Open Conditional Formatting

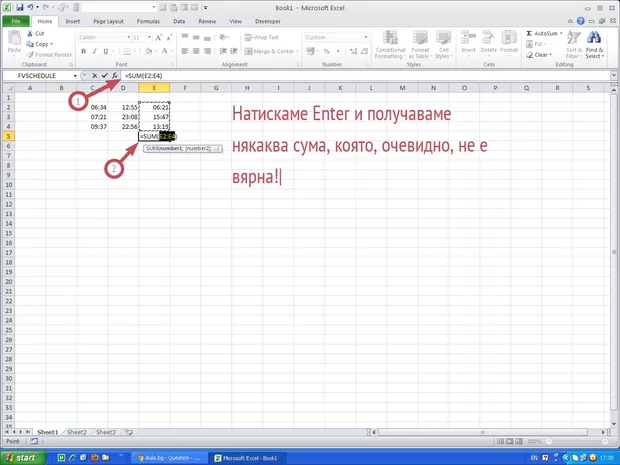390,45
